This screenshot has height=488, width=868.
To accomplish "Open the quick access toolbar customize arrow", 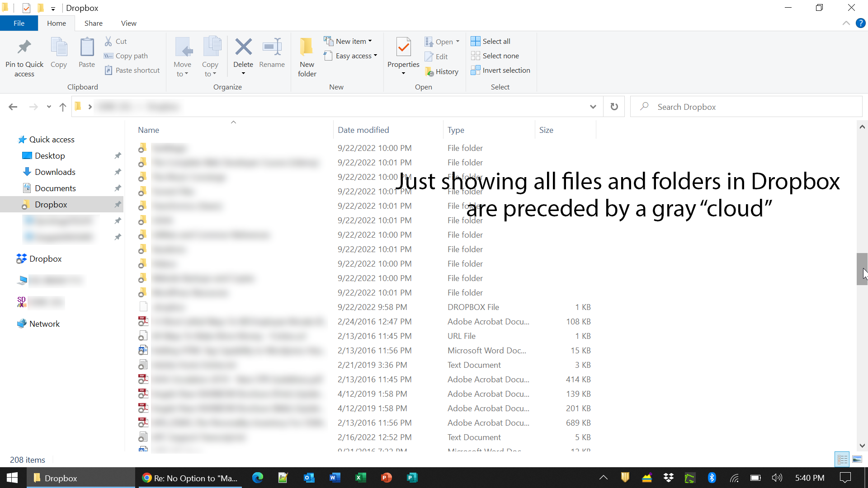I will click(53, 8).
